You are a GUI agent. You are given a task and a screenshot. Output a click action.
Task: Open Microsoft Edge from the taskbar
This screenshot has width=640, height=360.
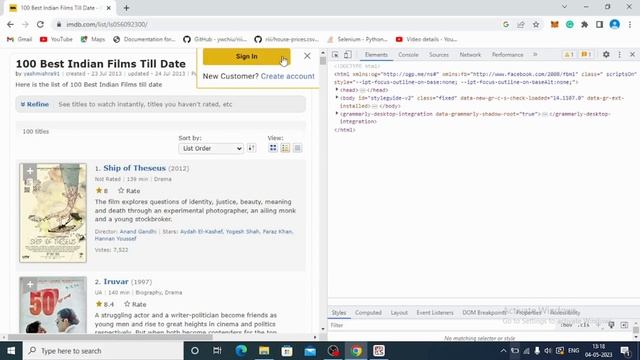point(241,351)
